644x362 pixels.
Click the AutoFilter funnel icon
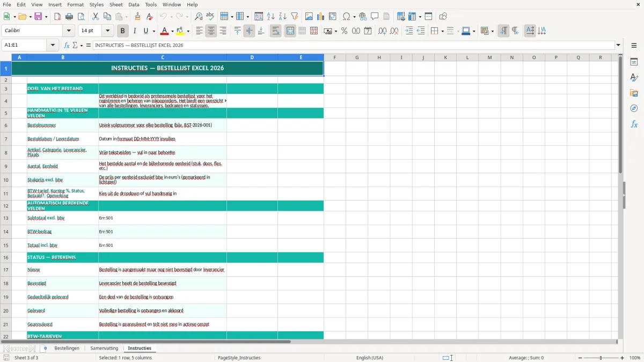coord(295,17)
